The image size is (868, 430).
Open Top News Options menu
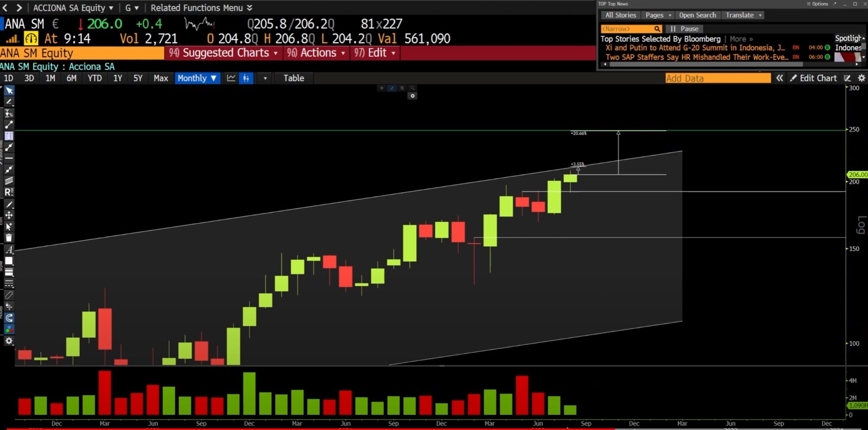(818, 4)
